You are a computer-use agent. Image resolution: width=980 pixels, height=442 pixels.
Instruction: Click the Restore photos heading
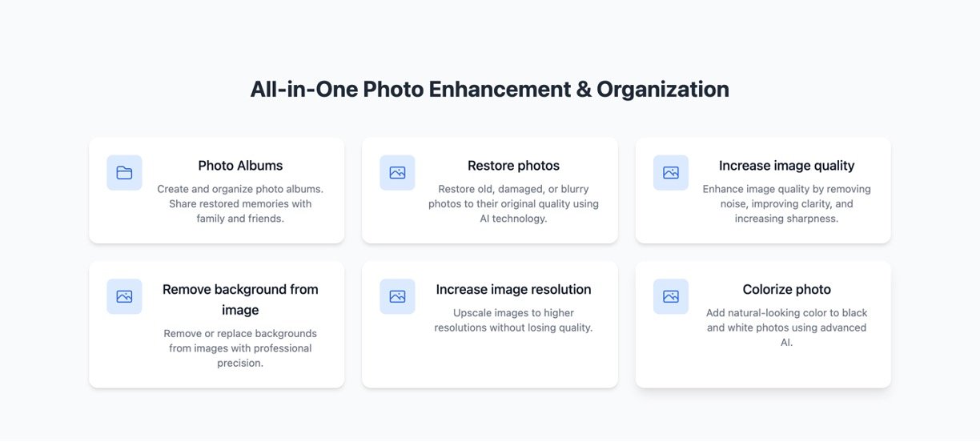(513, 166)
